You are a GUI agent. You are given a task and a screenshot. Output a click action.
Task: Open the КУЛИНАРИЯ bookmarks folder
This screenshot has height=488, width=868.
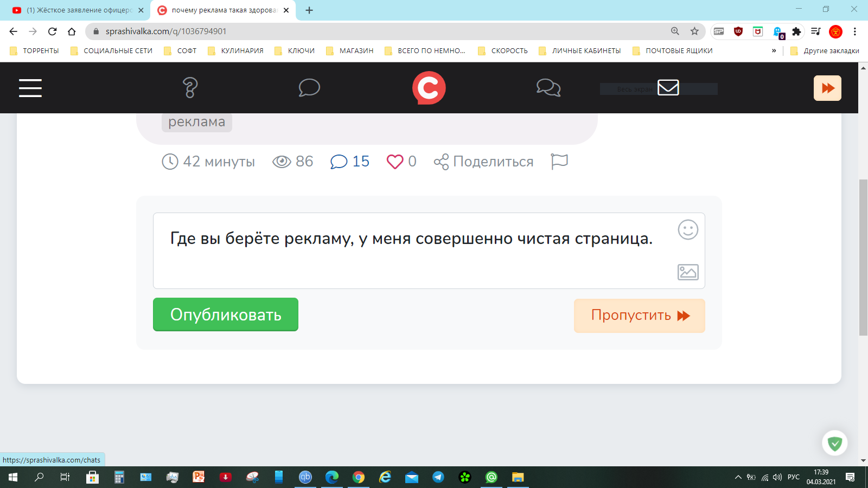(x=236, y=50)
